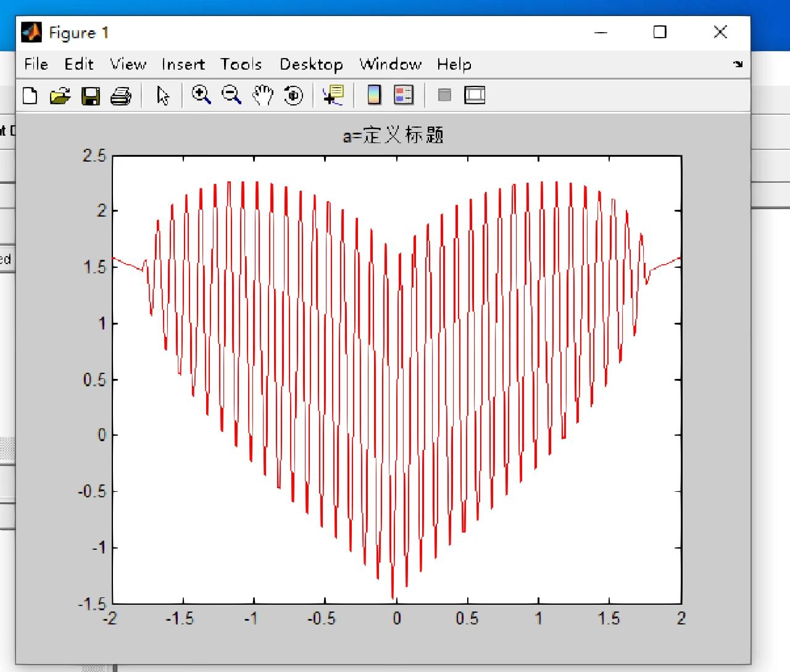Open the File menu
This screenshot has width=790, height=672.
point(36,64)
